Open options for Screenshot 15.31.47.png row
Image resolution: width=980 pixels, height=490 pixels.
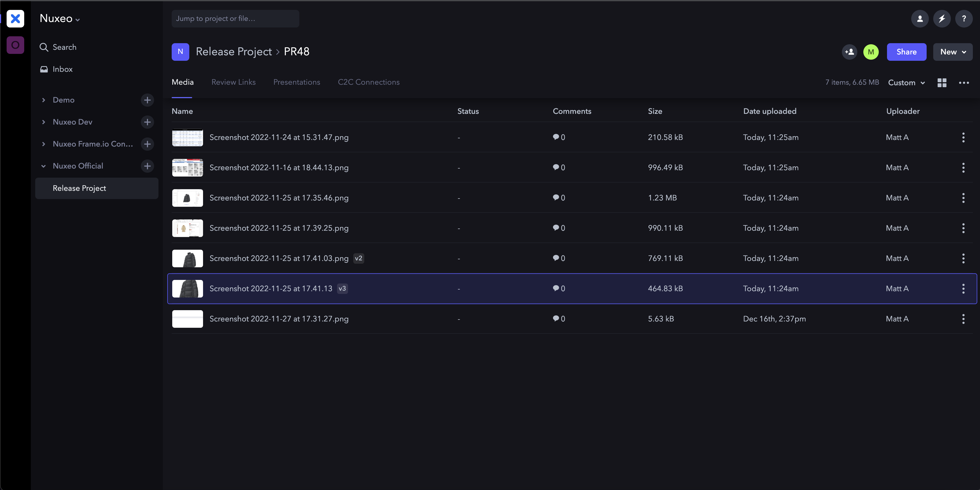point(963,137)
